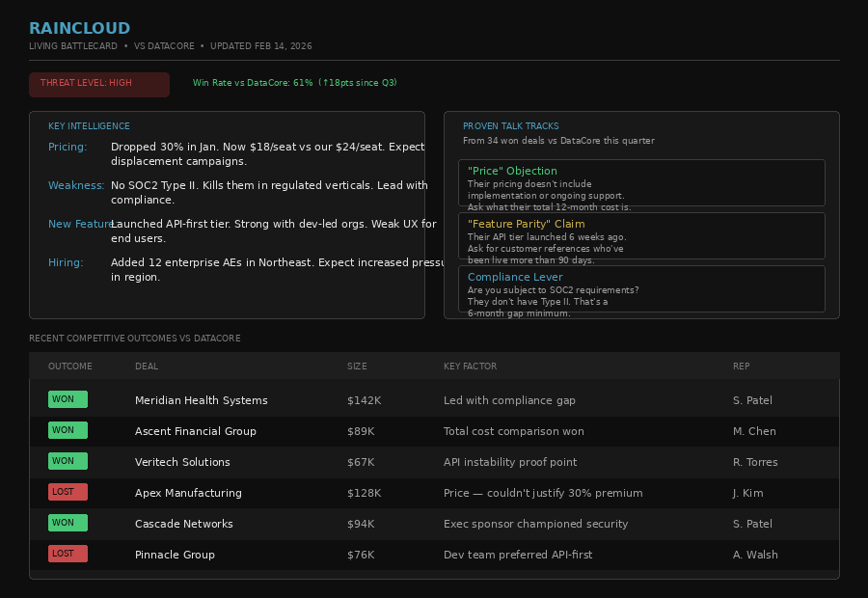Select the Pricing intelligence label
This screenshot has height=598, width=868.
(66, 147)
